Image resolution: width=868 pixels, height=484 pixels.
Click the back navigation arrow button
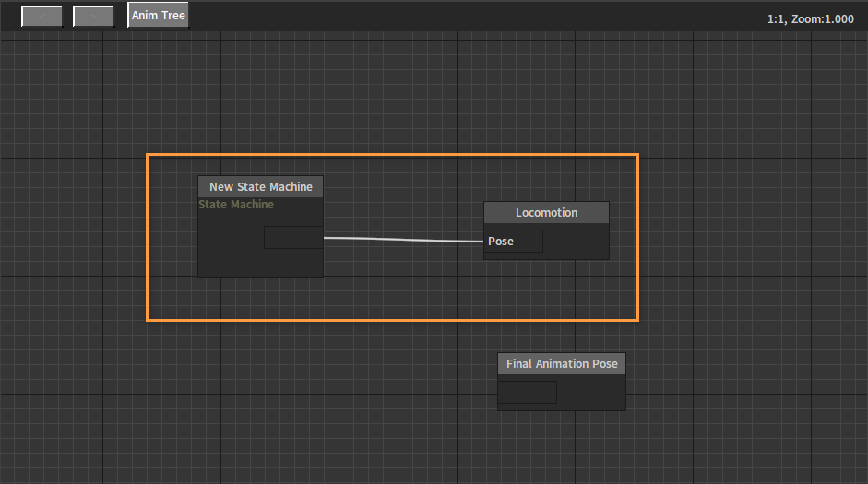click(42, 16)
